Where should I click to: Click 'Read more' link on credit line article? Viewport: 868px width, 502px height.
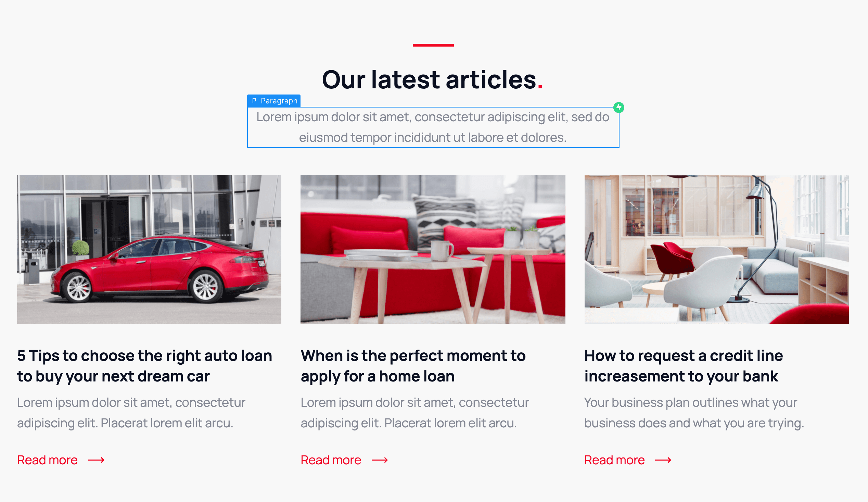[614, 460]
